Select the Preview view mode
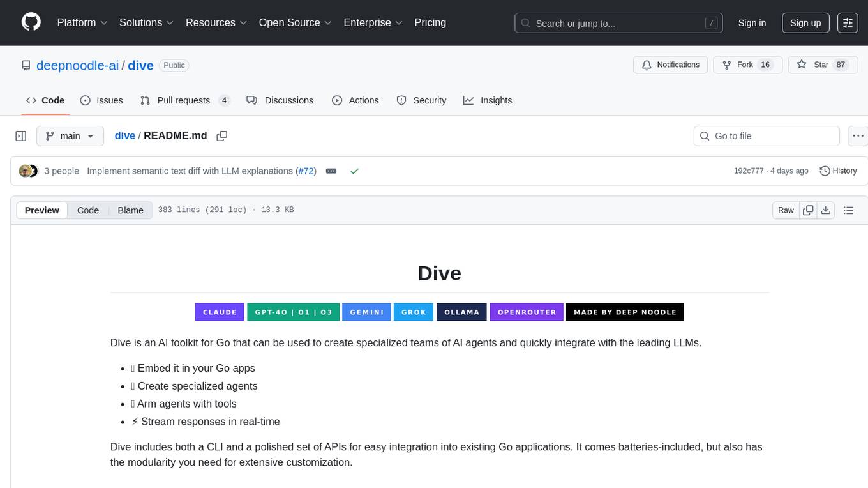 (x=42, y=210)
